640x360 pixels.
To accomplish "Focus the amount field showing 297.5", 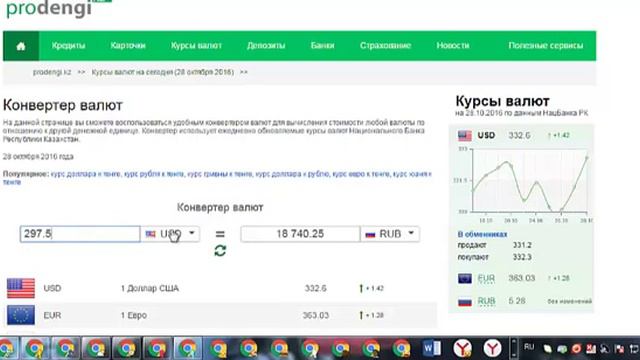I will click(x=80, y=234).
